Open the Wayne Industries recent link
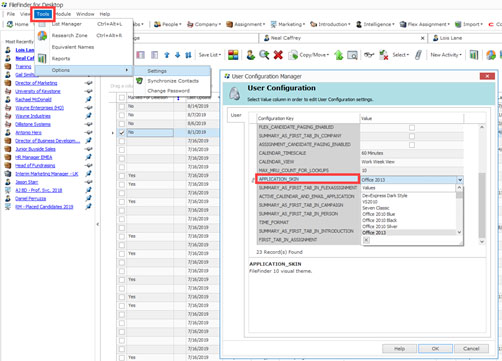The height and width of the screenshot is (361, 502). point(33,116)
